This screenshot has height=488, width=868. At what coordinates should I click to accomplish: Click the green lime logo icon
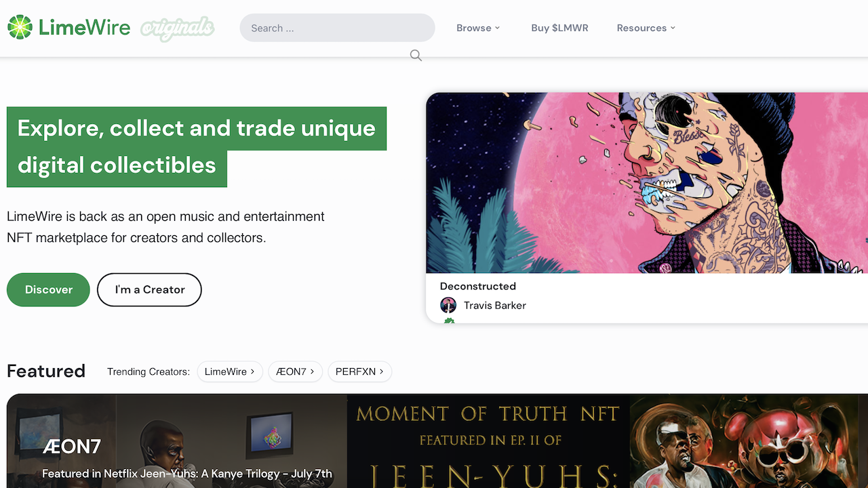coord(20,27)
